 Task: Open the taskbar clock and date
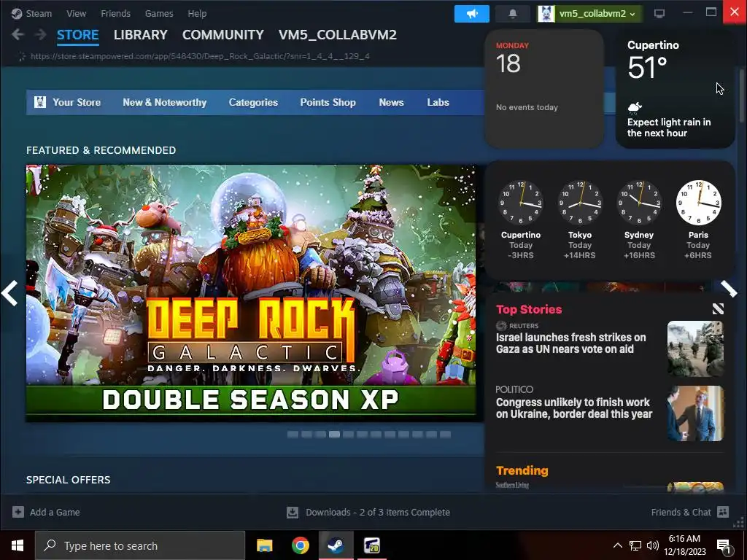(684, 545)
